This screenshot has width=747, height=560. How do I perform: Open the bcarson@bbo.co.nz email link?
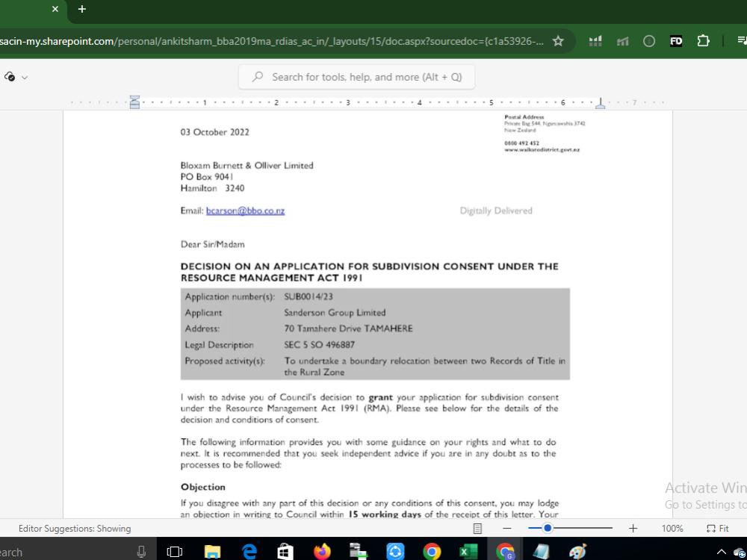click(246, 211)
